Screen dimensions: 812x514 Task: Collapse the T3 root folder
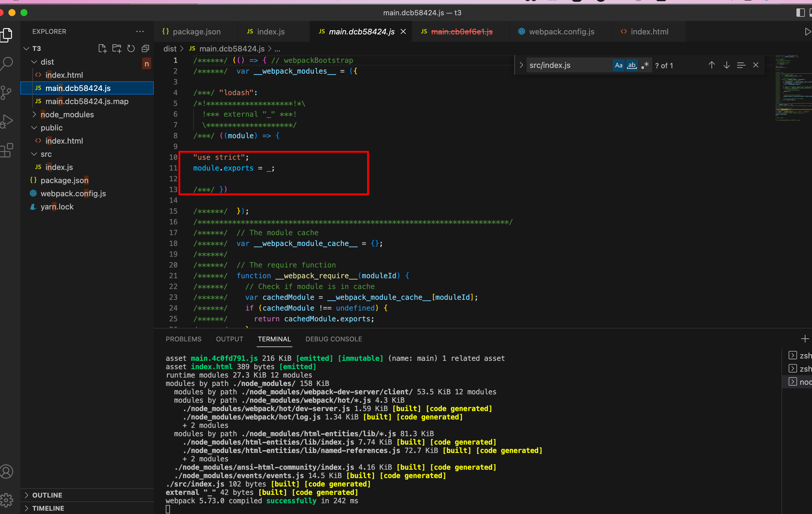pyautogui.click(x=27, y=48)
